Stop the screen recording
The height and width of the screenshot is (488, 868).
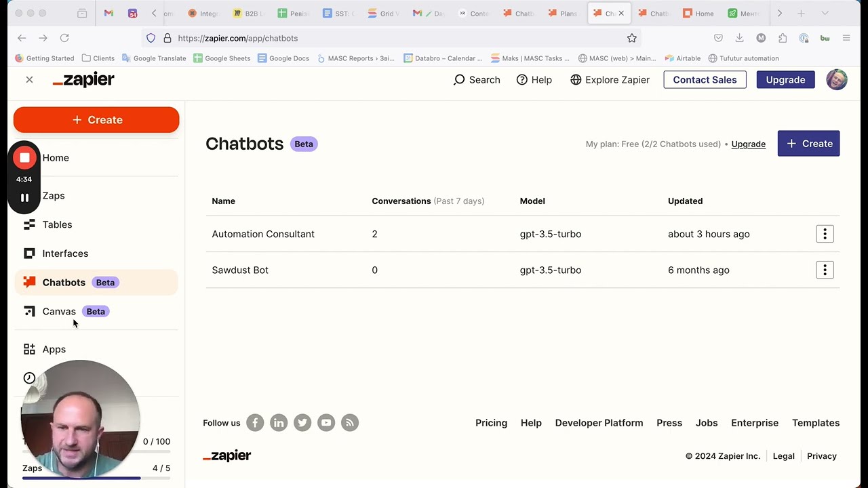[24, 158]
